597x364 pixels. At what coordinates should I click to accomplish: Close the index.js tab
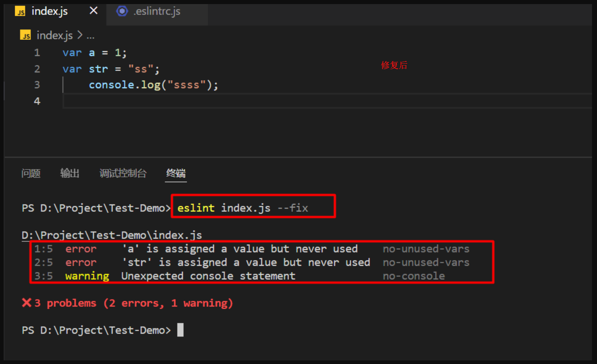pyautogui.click(x=94, y=11)
